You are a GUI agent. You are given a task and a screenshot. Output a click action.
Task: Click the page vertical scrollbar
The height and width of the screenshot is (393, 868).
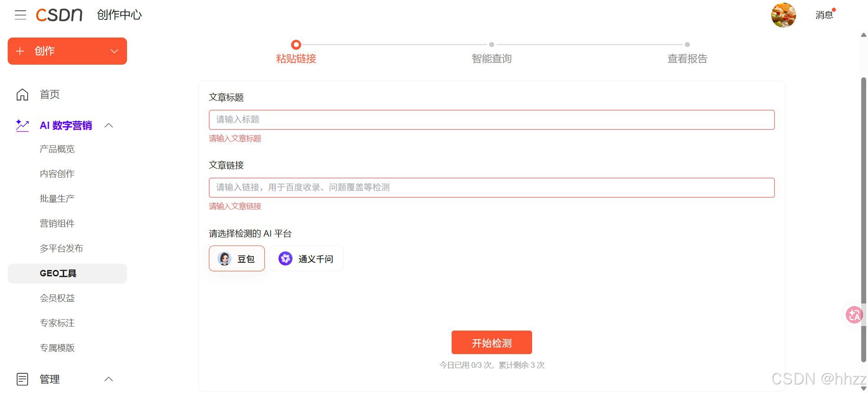tap(863, 219)
